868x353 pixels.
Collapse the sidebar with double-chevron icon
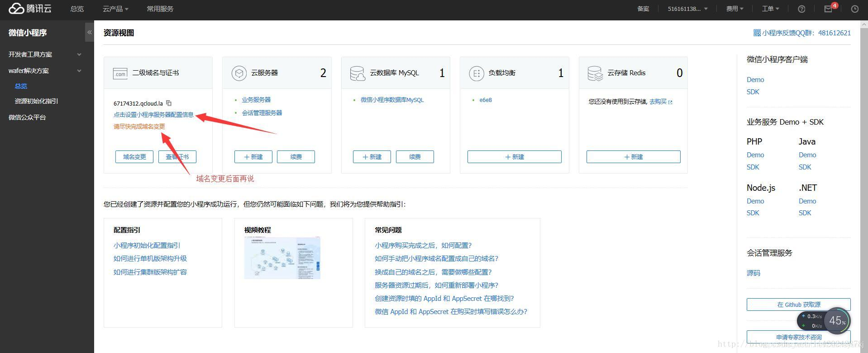(x=89, y=32)
